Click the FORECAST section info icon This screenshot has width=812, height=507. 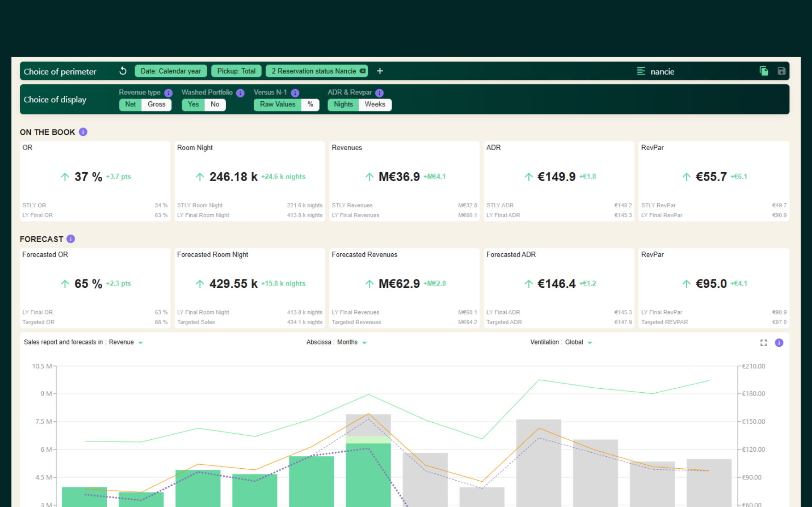pos(70,239)
